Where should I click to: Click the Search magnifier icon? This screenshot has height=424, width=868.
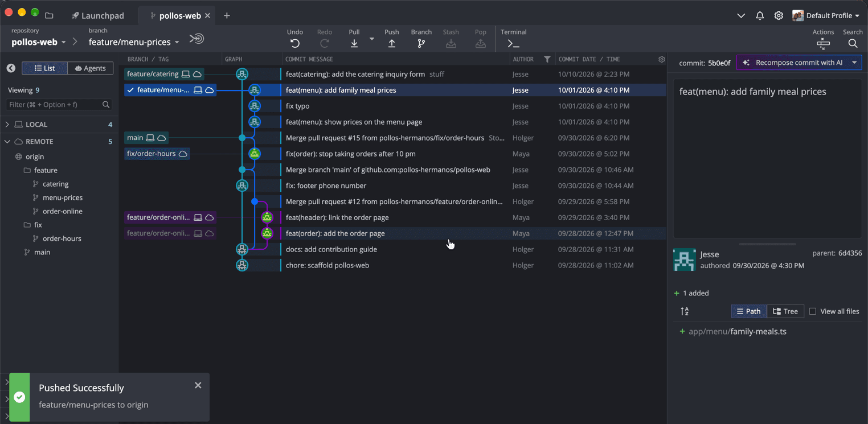853,43
